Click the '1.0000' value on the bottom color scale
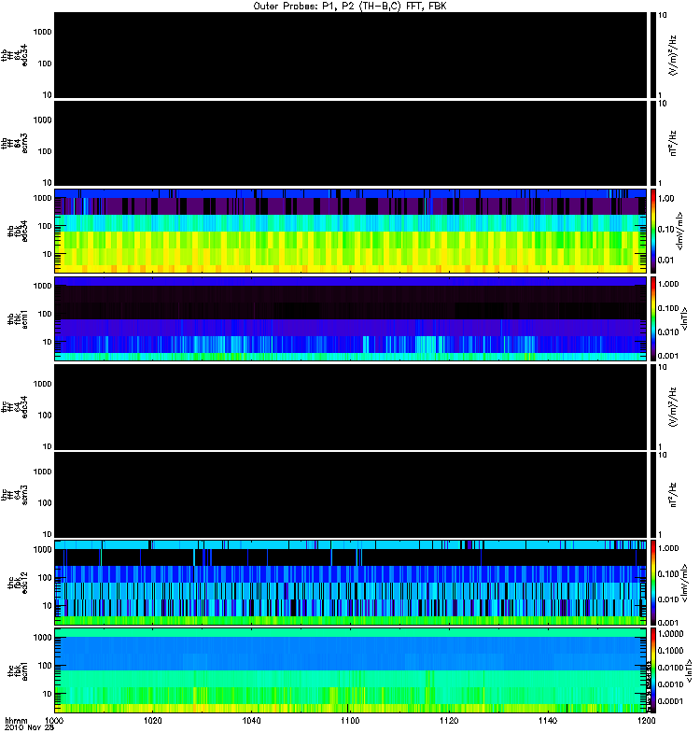Screen dimensions: 700x747 pos(670,634)
